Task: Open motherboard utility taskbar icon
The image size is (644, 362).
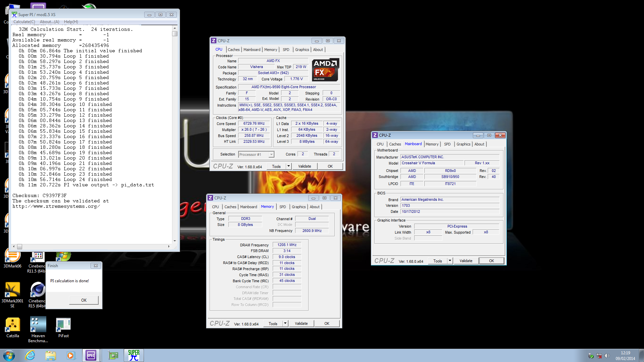Action: coord(113,355)
